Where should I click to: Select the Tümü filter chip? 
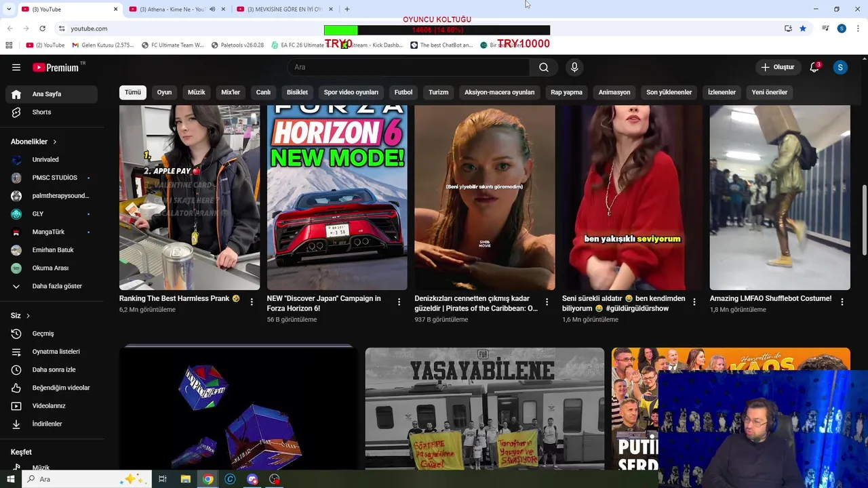(x=133, y=92)
